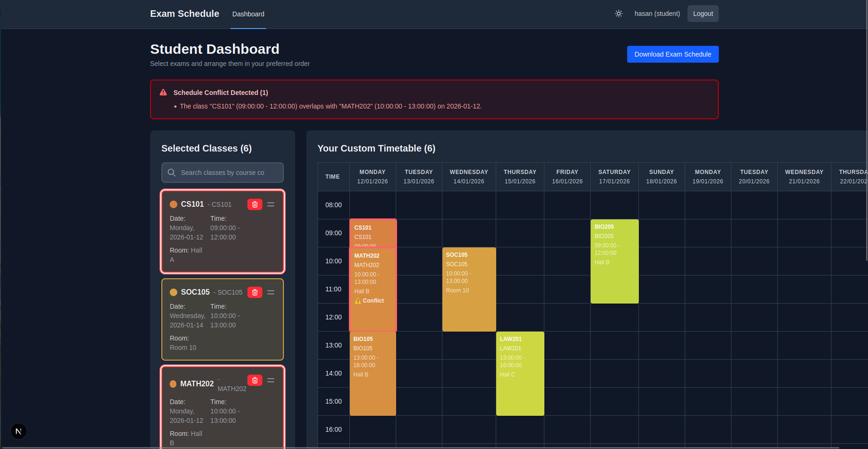Delete the CS101 class with trash icon

(255, 204)
